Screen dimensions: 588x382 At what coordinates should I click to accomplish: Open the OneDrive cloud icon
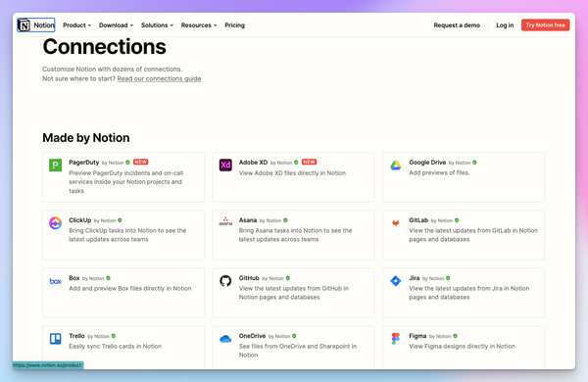[225, 339]
